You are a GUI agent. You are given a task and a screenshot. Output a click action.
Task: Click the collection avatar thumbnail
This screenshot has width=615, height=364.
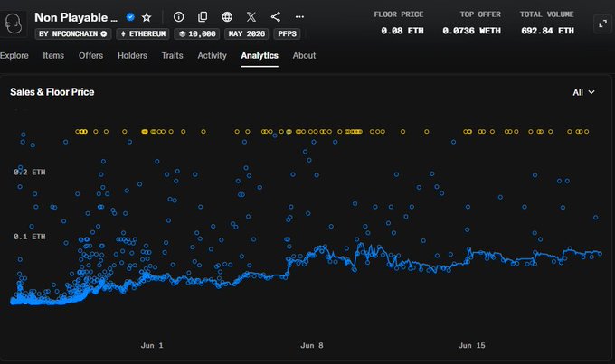click(13, 23)
